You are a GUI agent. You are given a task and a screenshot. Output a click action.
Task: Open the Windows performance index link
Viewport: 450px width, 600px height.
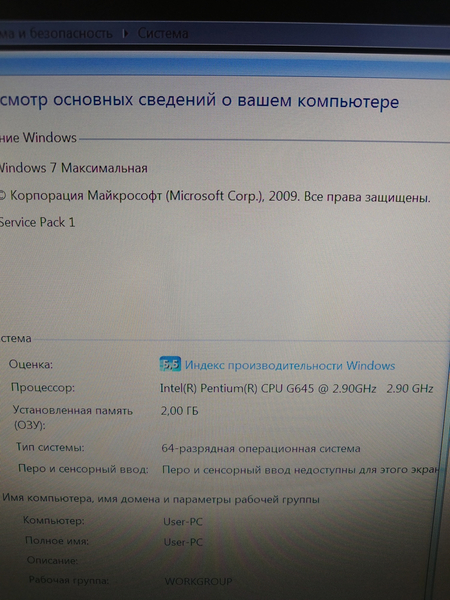[x=290, y=365]
